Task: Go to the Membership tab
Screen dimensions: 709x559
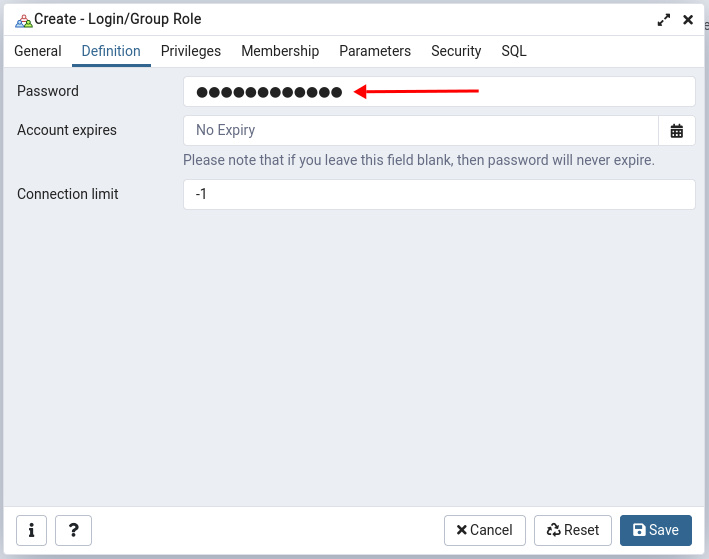Action: [280, 51]
